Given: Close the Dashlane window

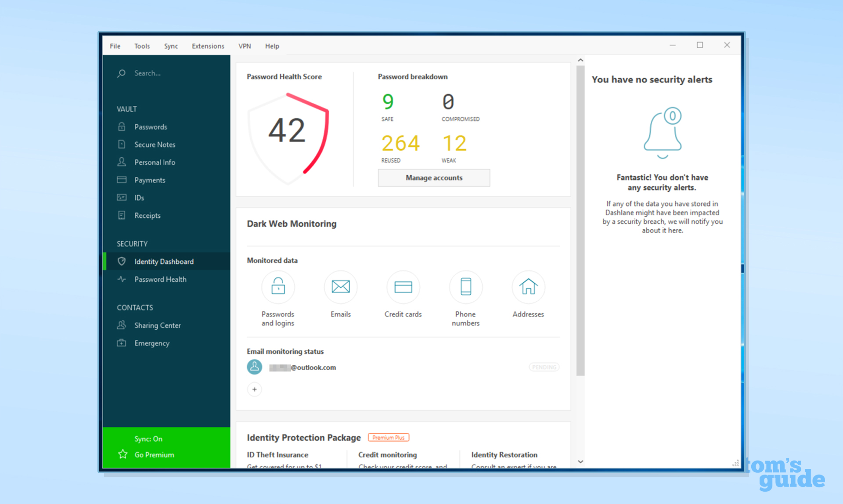Looking at the screenshot, I should 727,45.
